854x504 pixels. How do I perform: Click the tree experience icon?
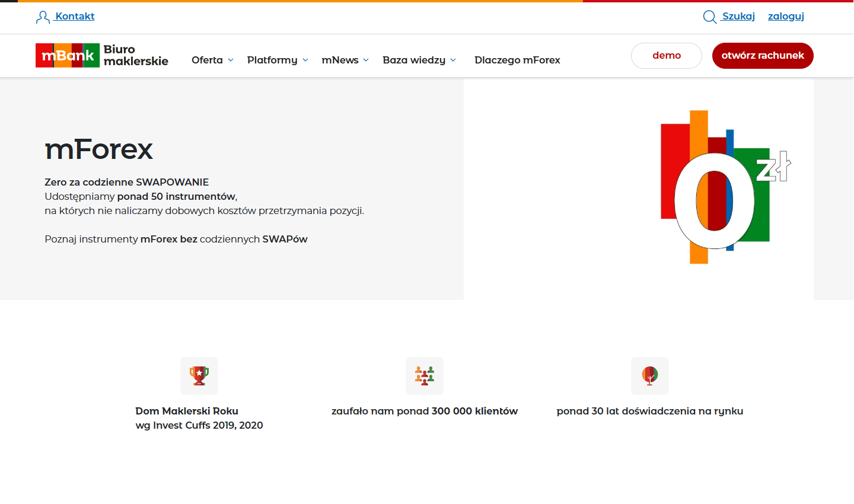[650, 376]
